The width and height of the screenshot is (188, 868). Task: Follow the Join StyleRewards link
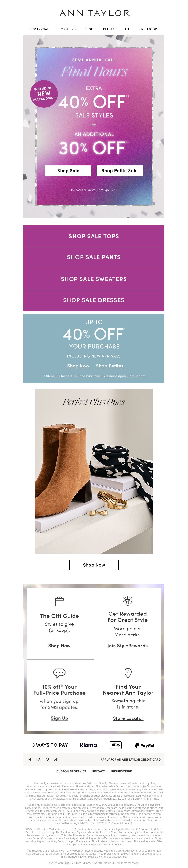(127, 646)
